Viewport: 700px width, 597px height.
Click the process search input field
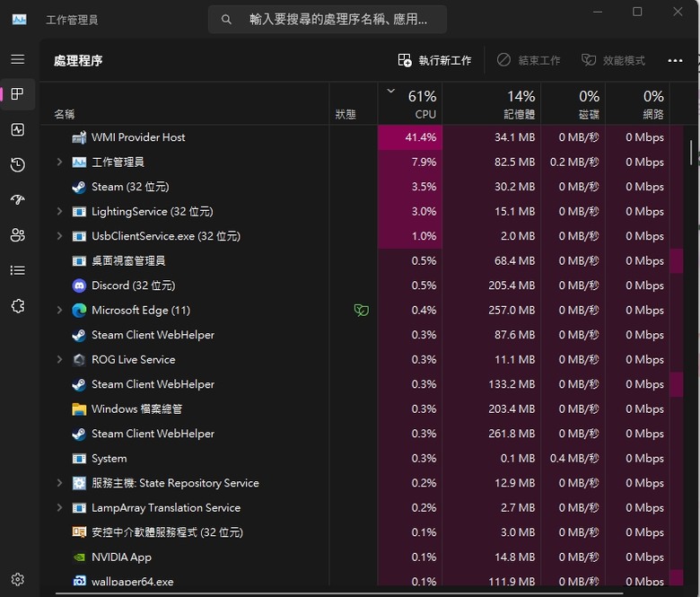point(328,19)
